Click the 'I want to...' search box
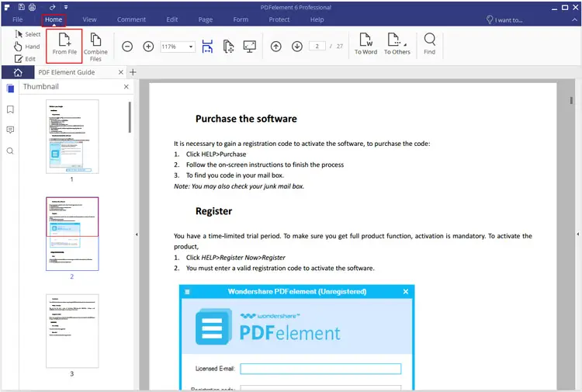 [x=505, y=20]
